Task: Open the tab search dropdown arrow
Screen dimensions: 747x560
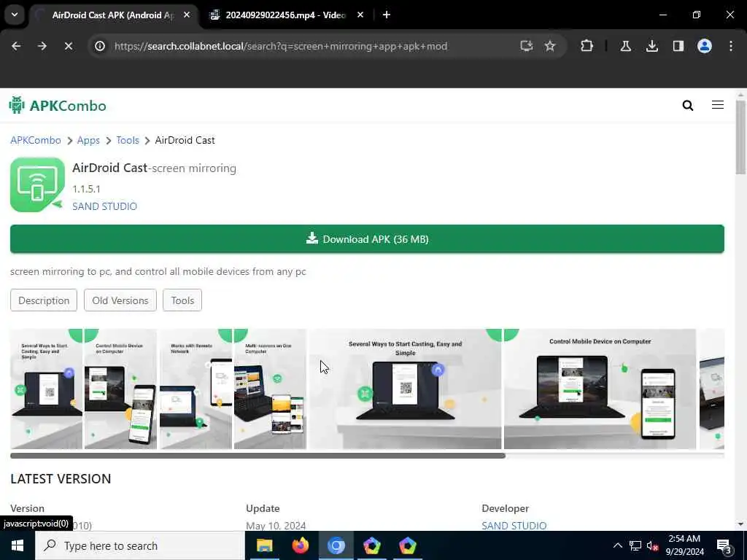Action: 15,15
